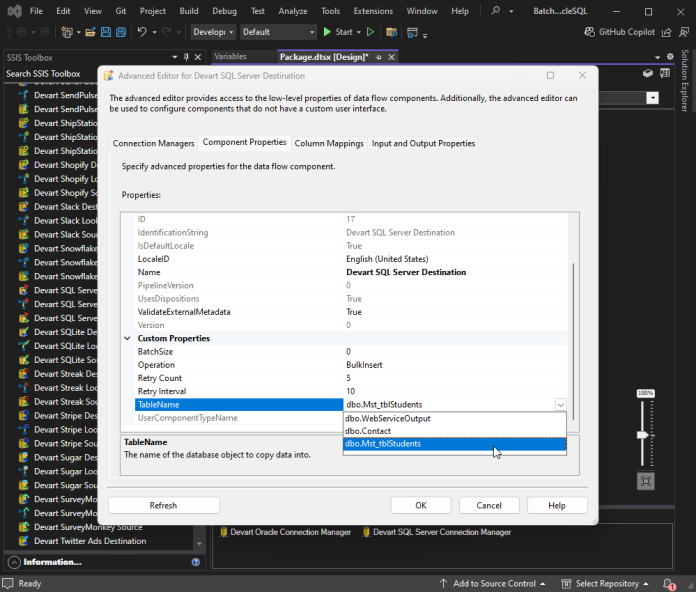
Task: Expand the Information section in toolbox
Action: click(14, 562)
